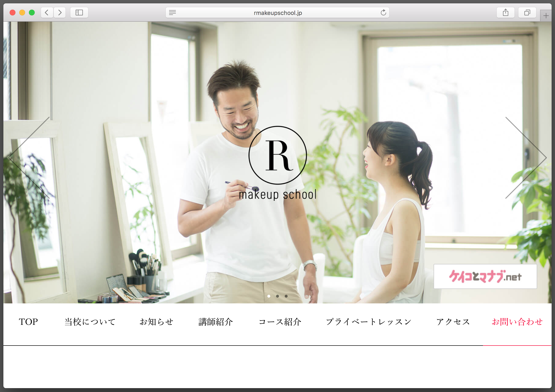Minimize the Safari window
This screenshot has height=392, width=555.
pyautogui.click(x=22, y=13)
